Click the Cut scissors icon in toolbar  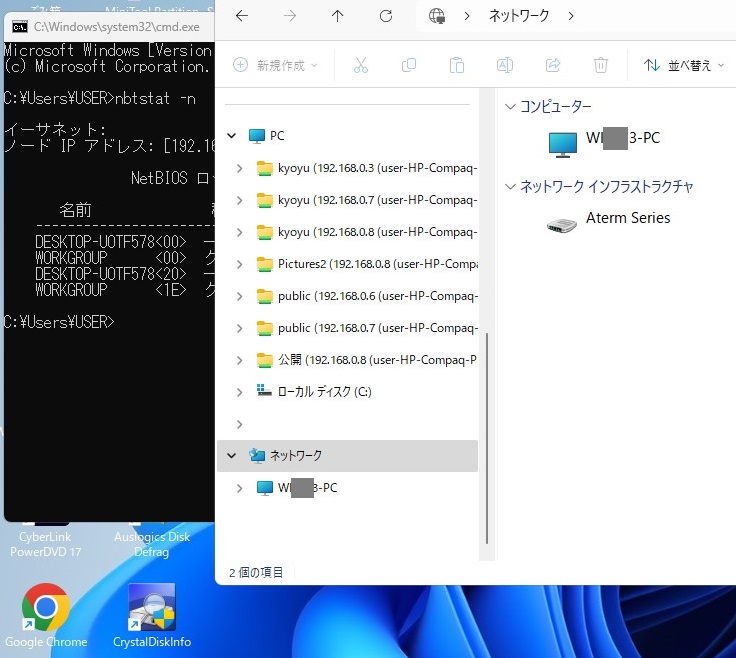(361, 65)
